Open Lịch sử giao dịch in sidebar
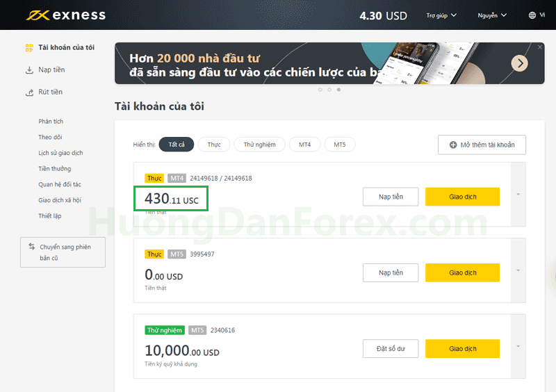This screenshot has width=556, height=392. [x=60, y=153]
